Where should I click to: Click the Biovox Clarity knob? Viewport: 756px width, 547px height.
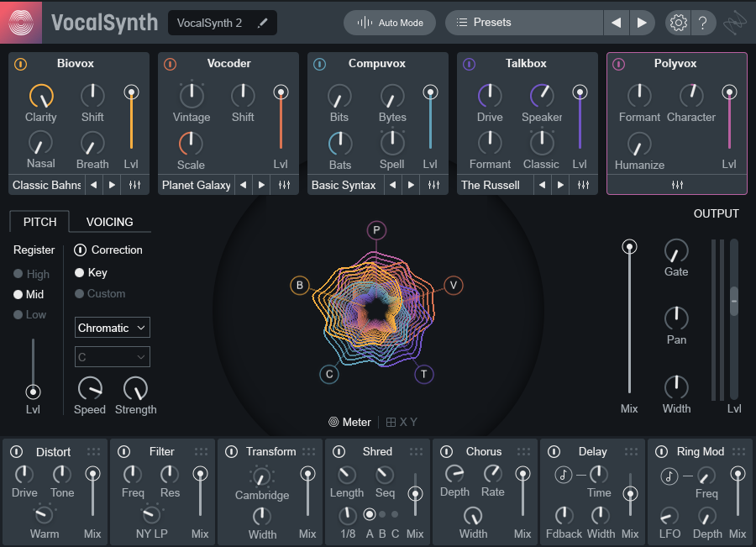41,96
